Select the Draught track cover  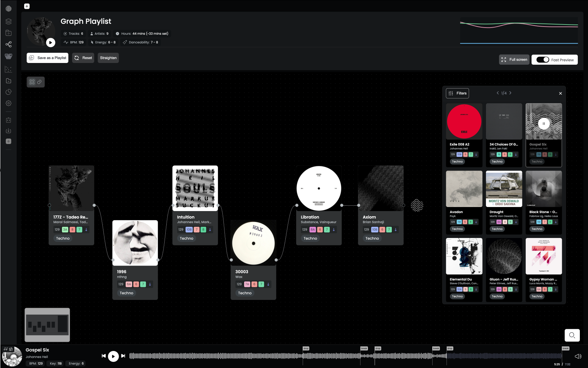point(504,189)
